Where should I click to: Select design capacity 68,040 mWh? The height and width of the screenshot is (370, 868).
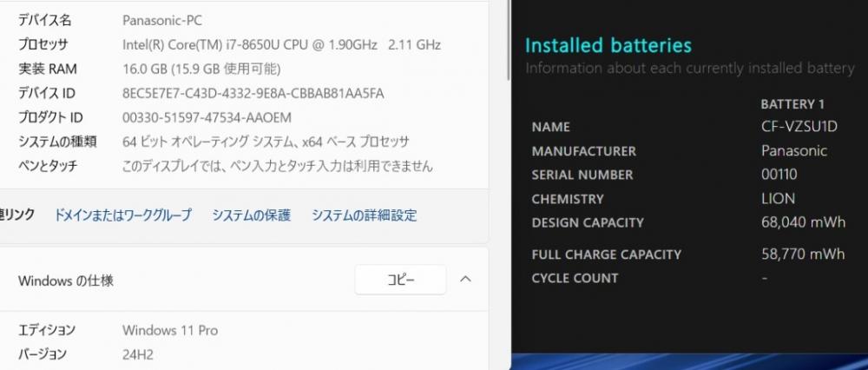[803, 222]
